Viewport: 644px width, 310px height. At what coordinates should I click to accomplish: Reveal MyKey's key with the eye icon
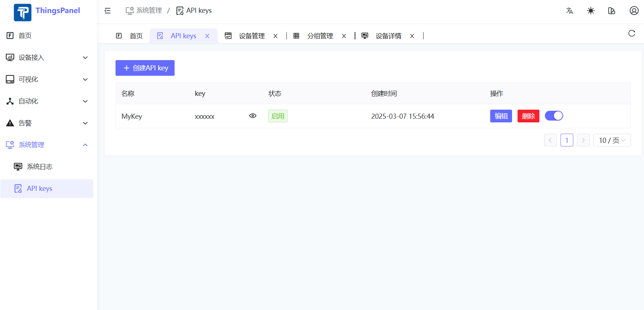[253, 116]
